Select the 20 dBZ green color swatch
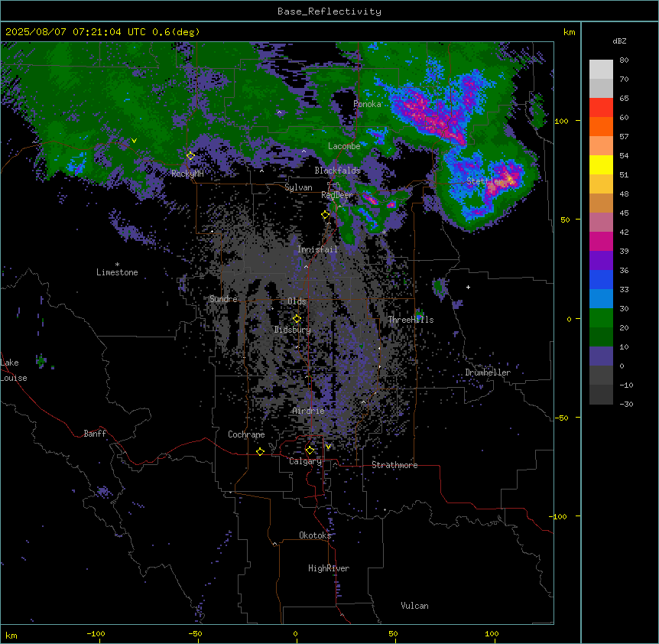The image size is (659, 644). point(601,337)
